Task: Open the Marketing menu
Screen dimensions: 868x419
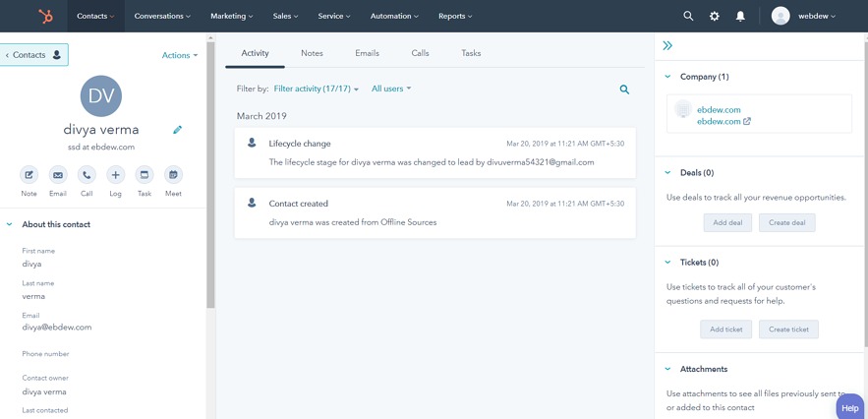Action: tap(232, 16)
